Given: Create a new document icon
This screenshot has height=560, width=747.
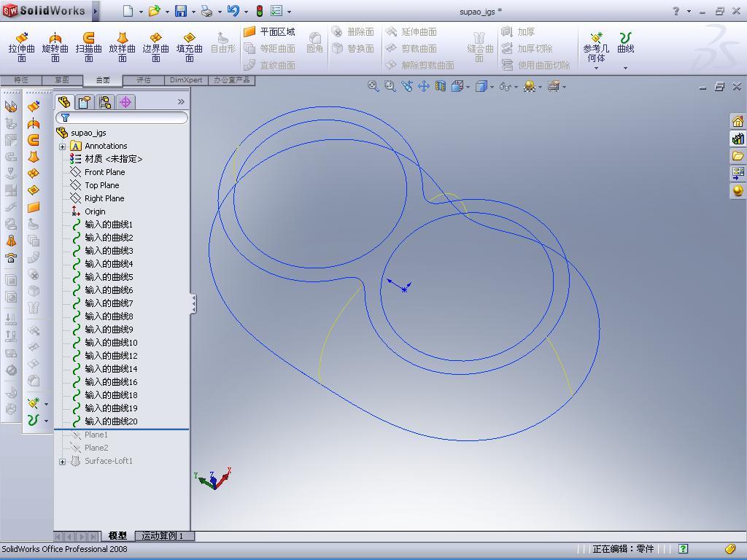Looking at the screenshot, I should (128, 11).
